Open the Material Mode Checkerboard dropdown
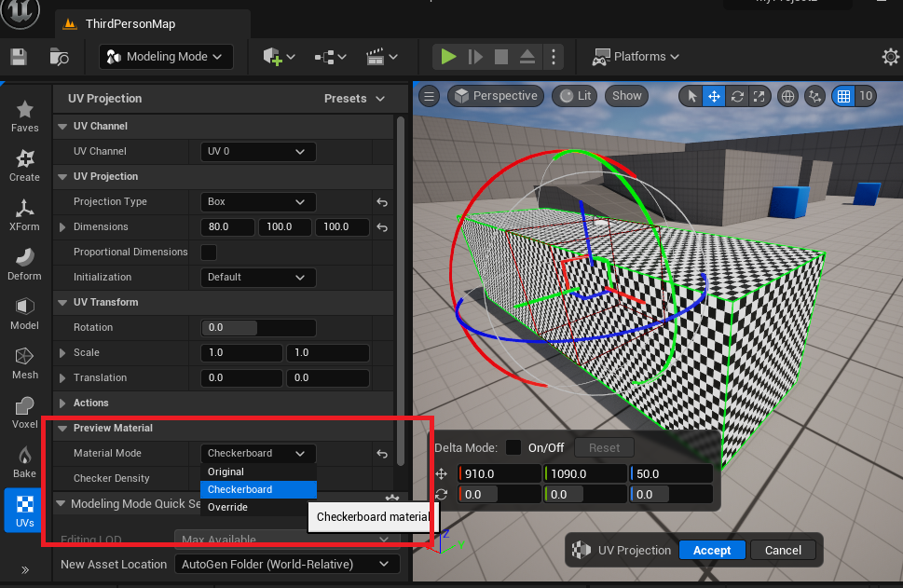 pos(257,453)
